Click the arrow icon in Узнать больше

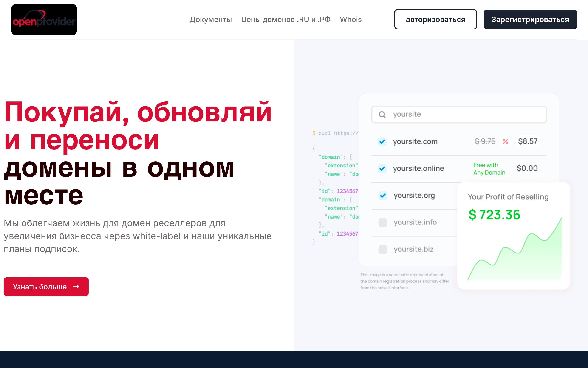76,287
